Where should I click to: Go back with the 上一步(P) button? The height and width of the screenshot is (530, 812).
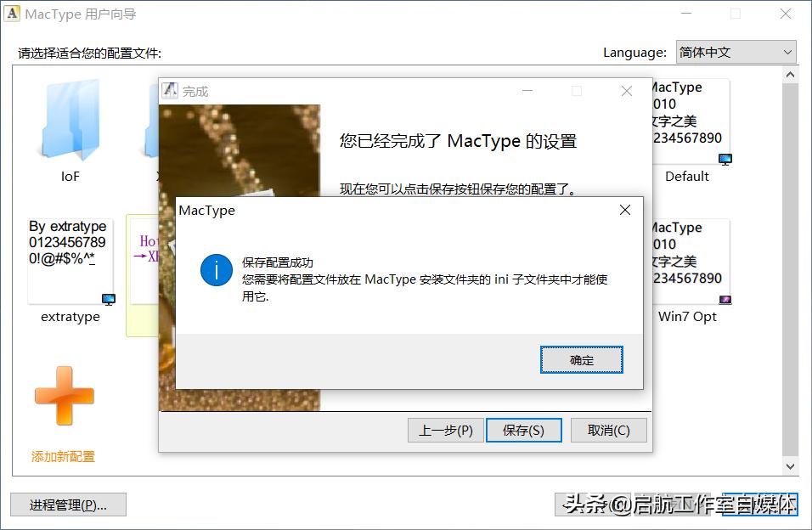pos(445,430)
